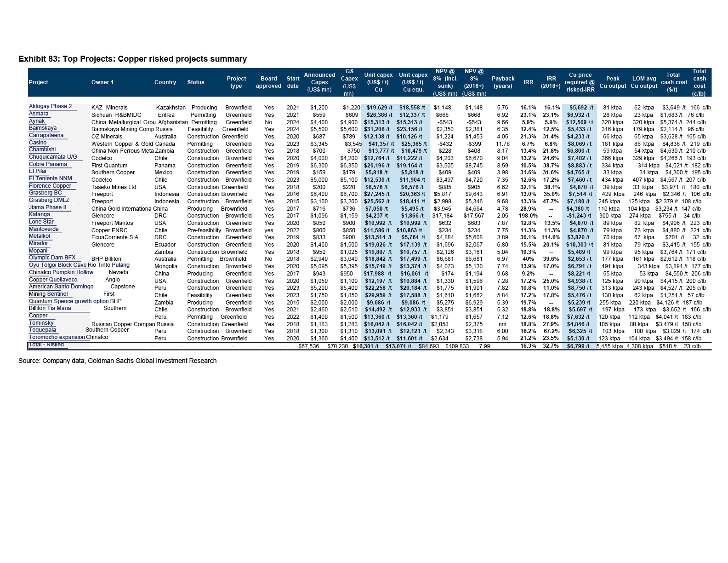Click the Tominsky project link
The image size is (728, 563).
coord(41,323)
